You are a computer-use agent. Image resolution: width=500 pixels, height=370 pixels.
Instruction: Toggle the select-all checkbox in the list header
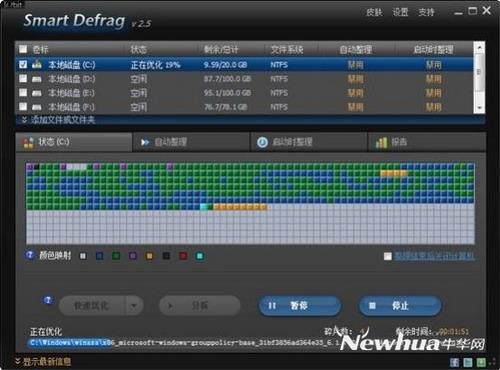coord(23,50)
